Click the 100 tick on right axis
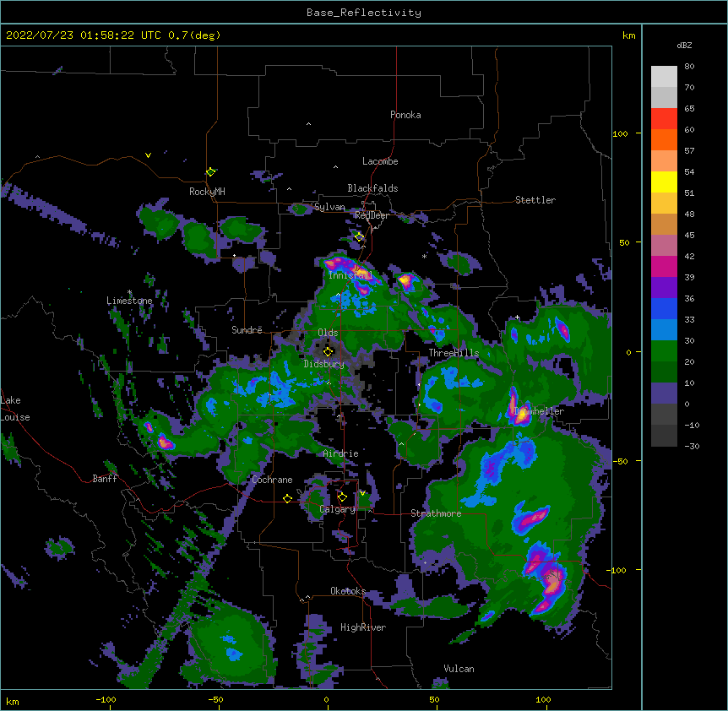Screen dimensions: 728x711 click(620, 133)
